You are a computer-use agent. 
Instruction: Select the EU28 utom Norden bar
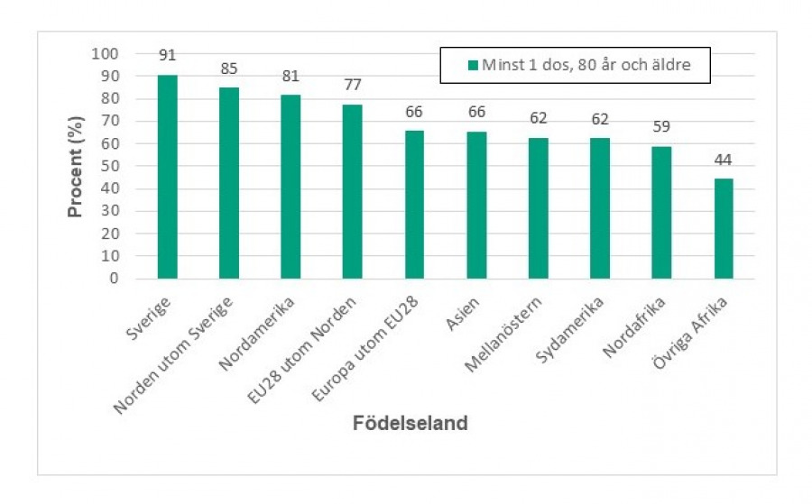[x=352, y=191]
